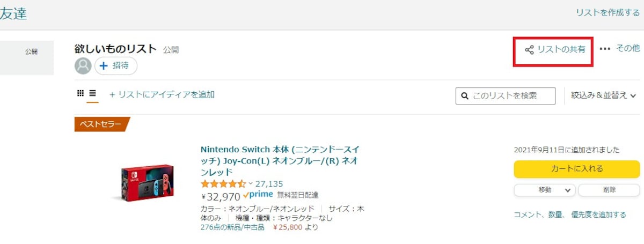The width and height of the screenshot is (644, 244).
Task: Click コメント、数量、優先度を追加する link
Action: coord(570,215)
